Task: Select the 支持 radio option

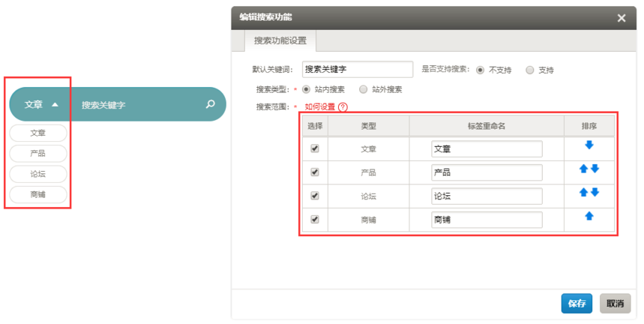Action: pyautogui.click(x=530, y=70)
